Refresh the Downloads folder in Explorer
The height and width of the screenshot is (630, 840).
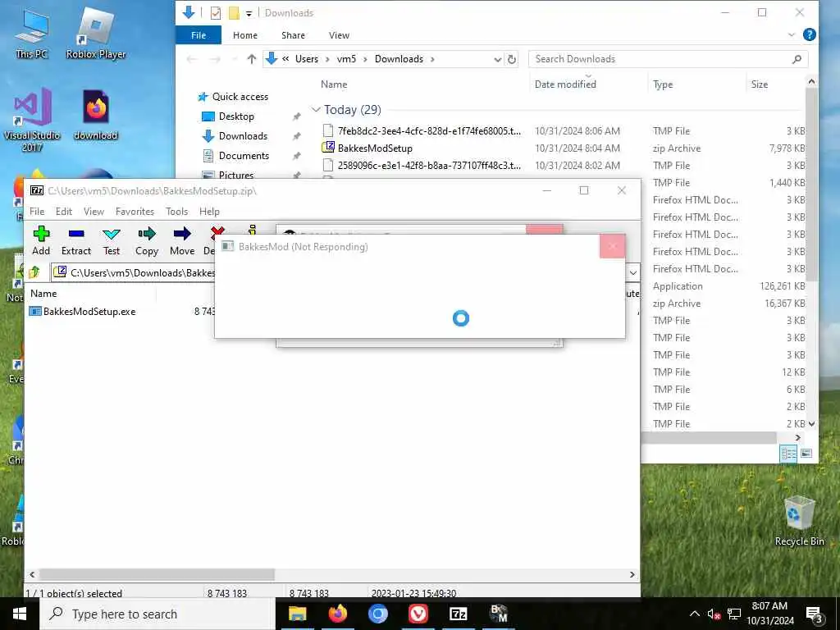click(x=512, y=59)
